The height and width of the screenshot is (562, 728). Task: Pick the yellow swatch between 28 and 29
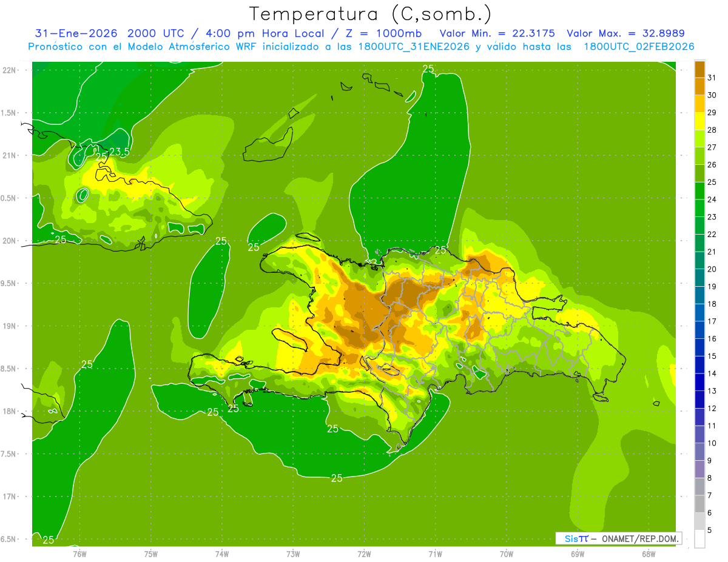tap(699, 121)
